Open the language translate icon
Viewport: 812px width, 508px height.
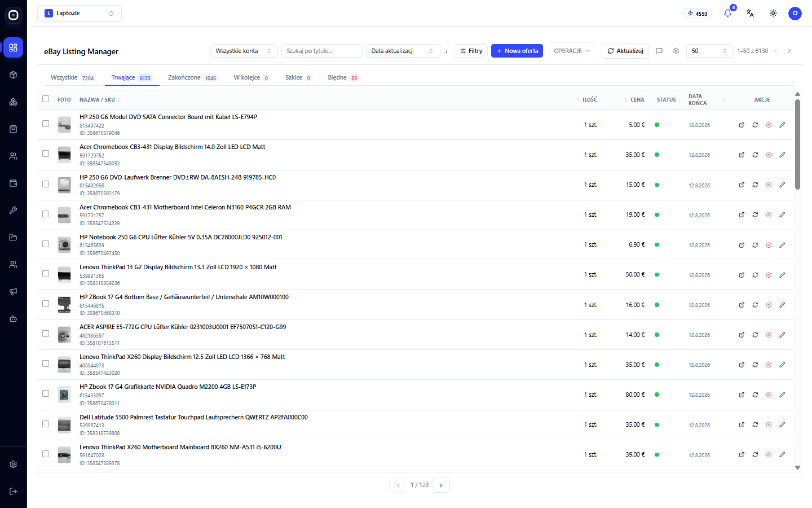tap(750, 14)
